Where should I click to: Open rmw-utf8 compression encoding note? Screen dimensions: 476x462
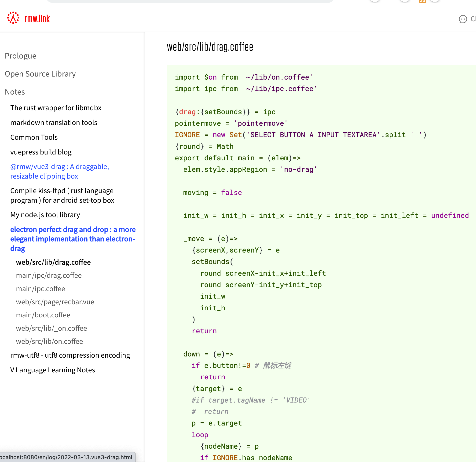pyautogui.click(x=70, y=355)
